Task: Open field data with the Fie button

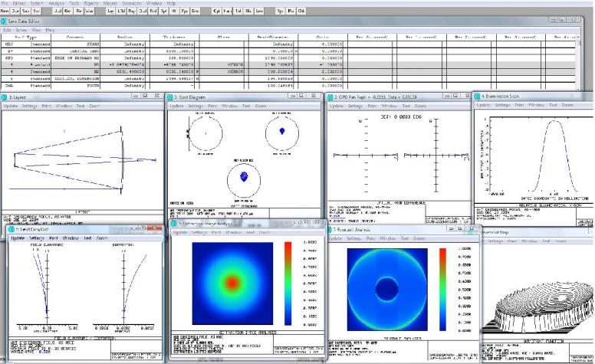Action: pos(79,11)
